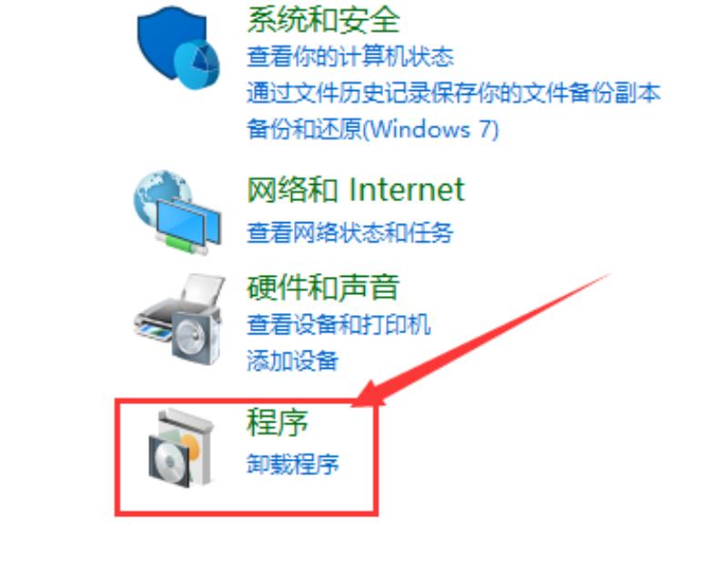Open the 系统和安全 category heading
728x569 pixels.
pos(324,20)
